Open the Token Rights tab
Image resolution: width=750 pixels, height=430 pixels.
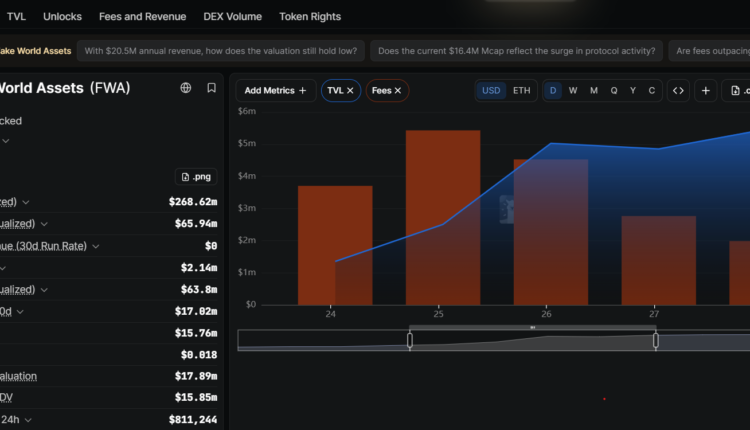(x=310, y=17)
